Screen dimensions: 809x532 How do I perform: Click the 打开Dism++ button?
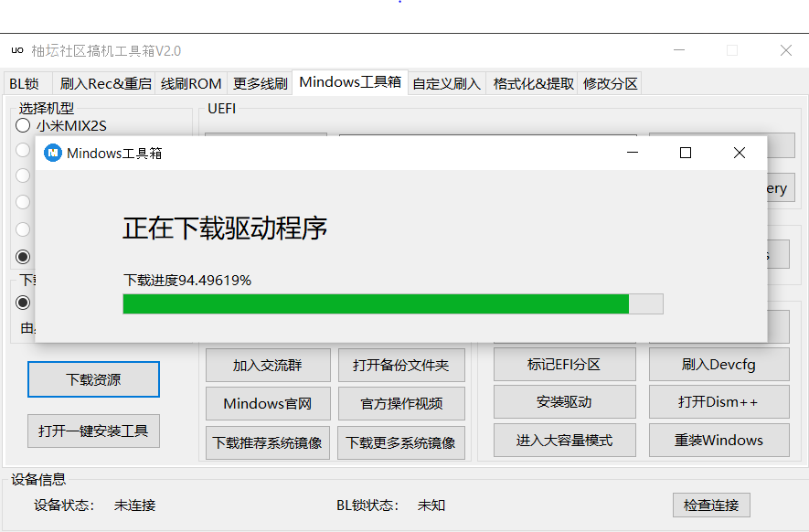pos(718,402)
